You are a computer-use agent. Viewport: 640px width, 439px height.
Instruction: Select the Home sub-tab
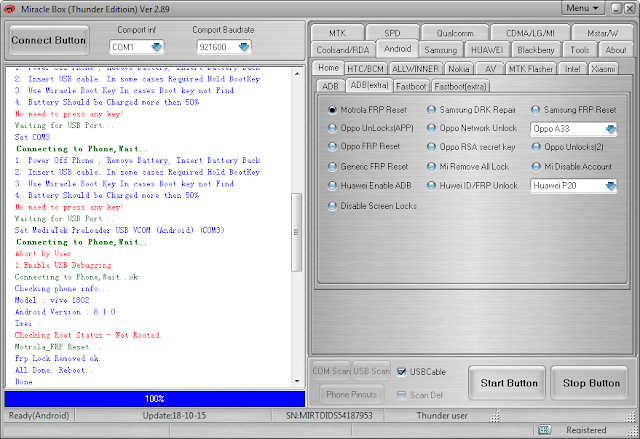click(328, 68)
